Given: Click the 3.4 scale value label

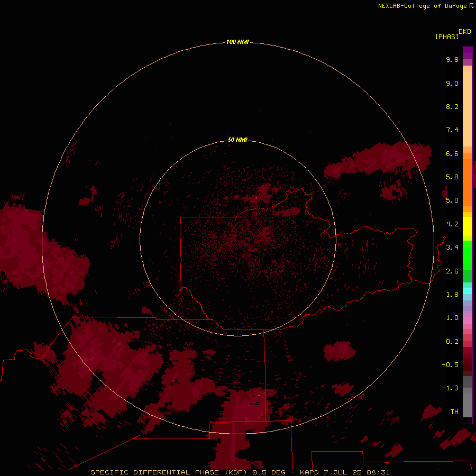Looking at the screenshot, I should point(452,248).
